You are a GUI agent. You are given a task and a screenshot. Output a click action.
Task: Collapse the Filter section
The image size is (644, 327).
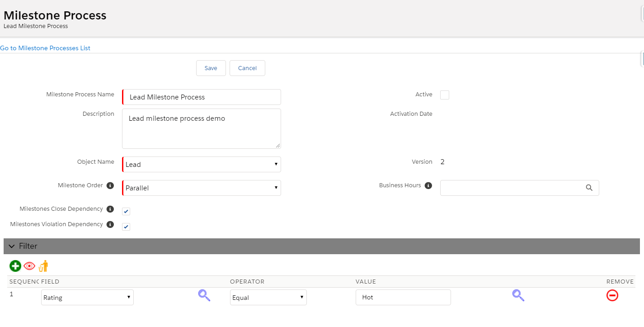coord(11,246)
